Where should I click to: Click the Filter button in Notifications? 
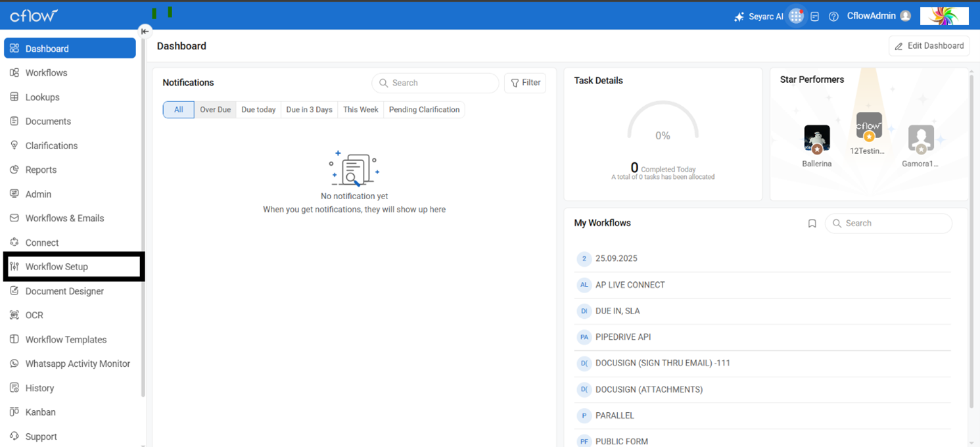click(525, 83)
